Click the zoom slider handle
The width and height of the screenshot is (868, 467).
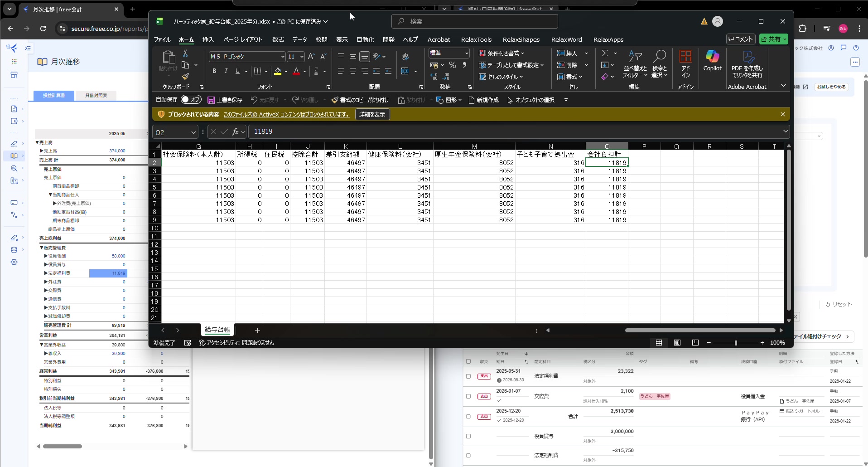point(736,343)
